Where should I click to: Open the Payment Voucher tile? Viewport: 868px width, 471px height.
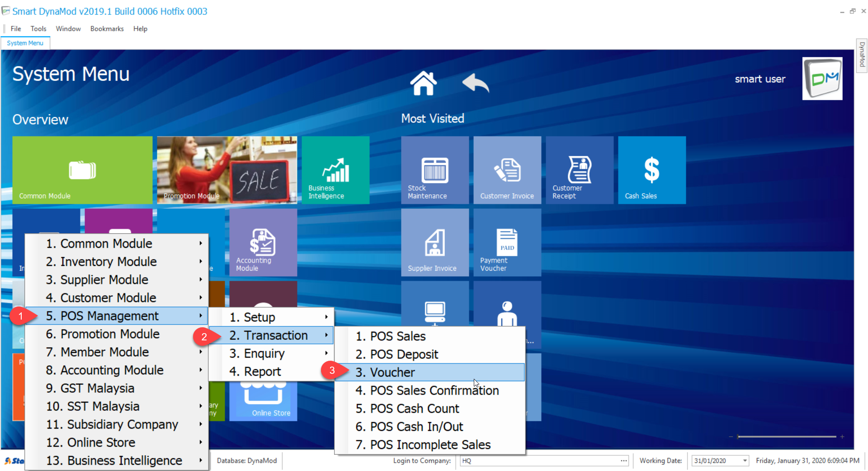pyautogui.click(x=507, y=242)
